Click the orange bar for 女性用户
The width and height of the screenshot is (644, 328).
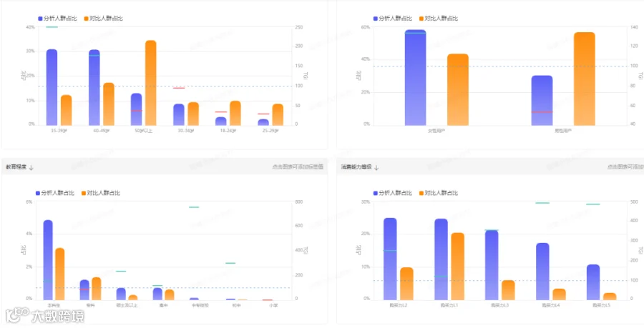(458, 90)
